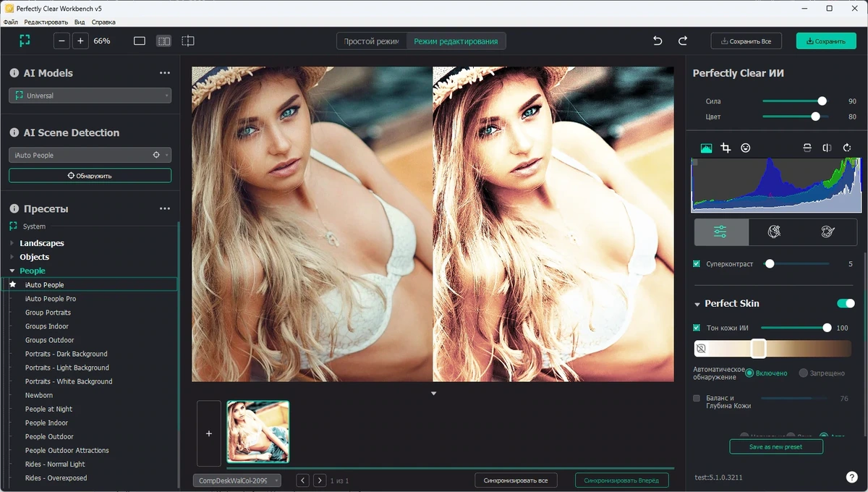This screenshot has width=868, height=492.
Task: Open help with the question mark
Action: coord(851,477)
